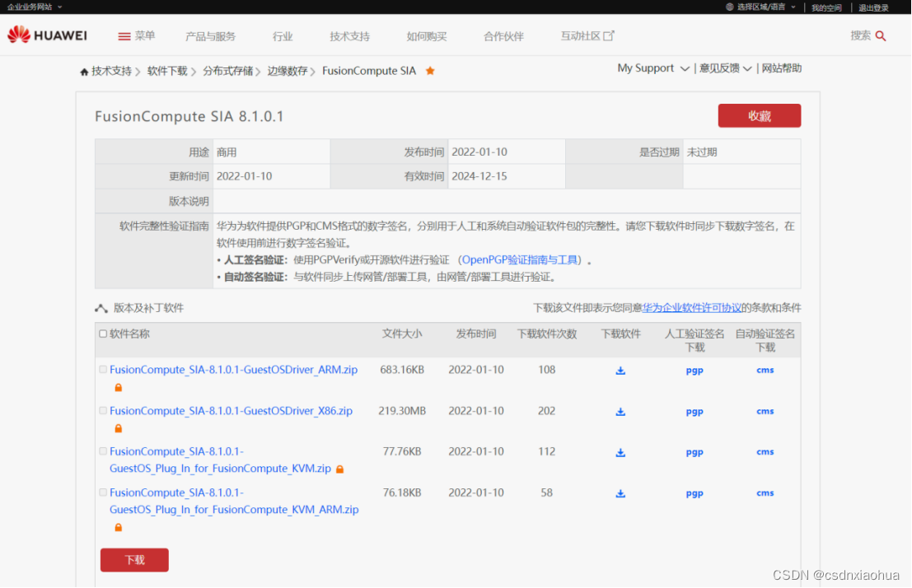Click lock icon beside FusionCompute_KVM.zip
Viewport: 912px width, 588px height.
coord(339,469)
